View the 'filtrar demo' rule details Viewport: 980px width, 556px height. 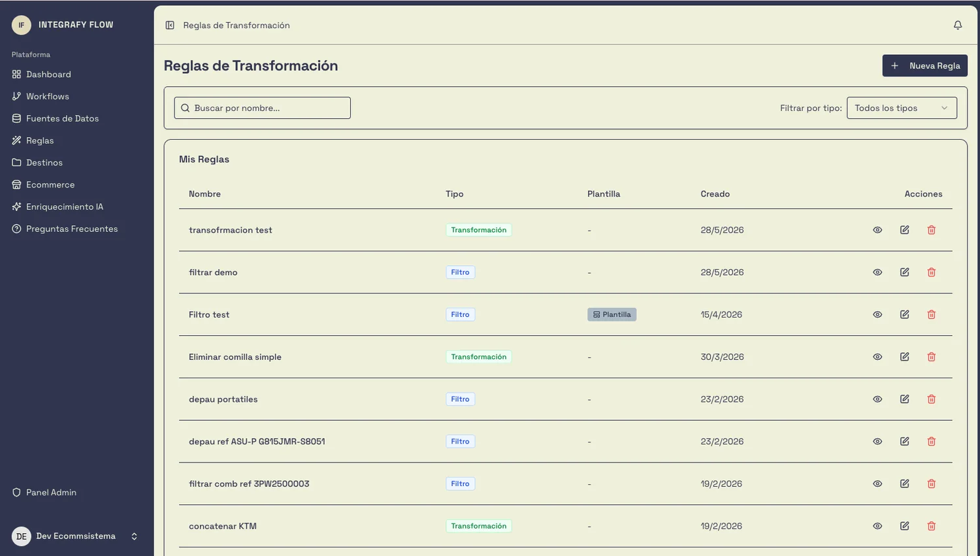[877, 272]
